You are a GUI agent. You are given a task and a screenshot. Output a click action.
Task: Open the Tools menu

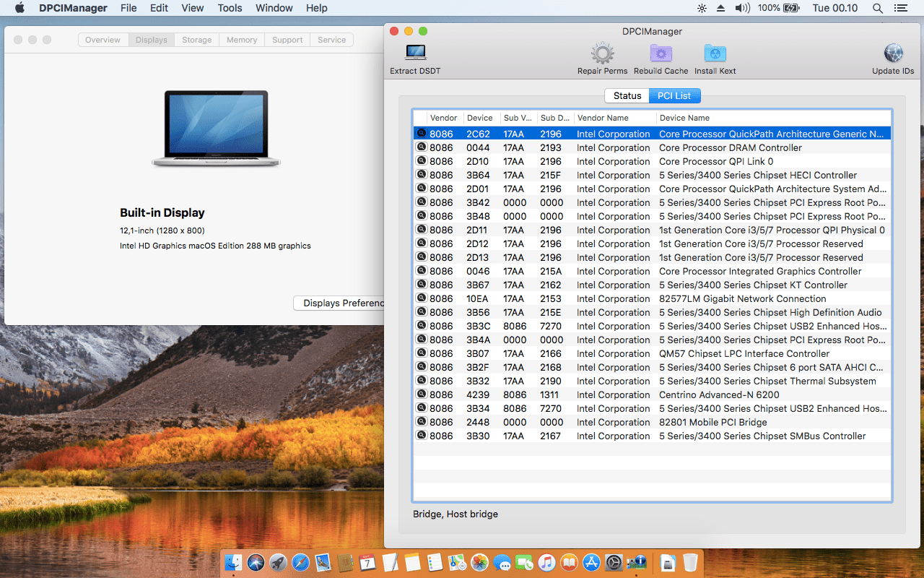(x=230, y=8)
